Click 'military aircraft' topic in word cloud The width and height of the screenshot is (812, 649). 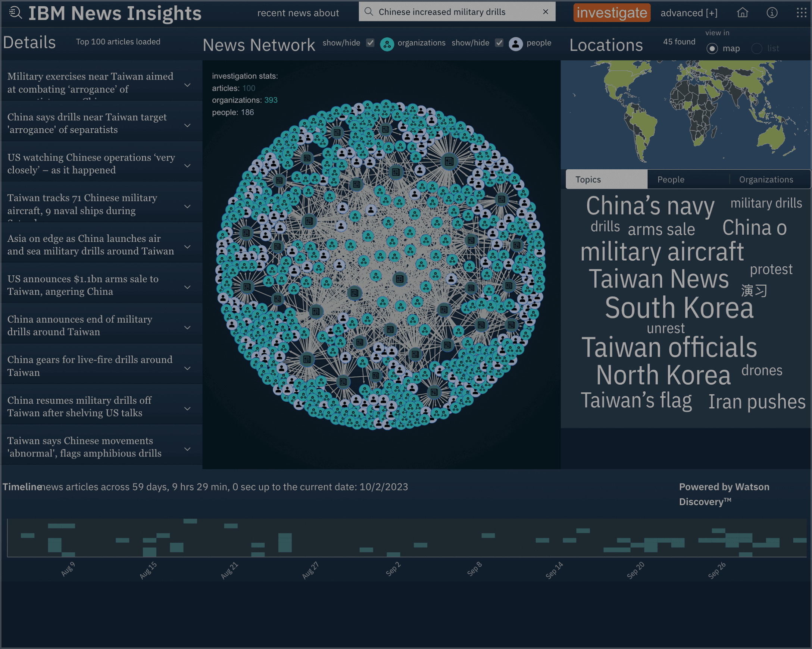coord(662,251)
